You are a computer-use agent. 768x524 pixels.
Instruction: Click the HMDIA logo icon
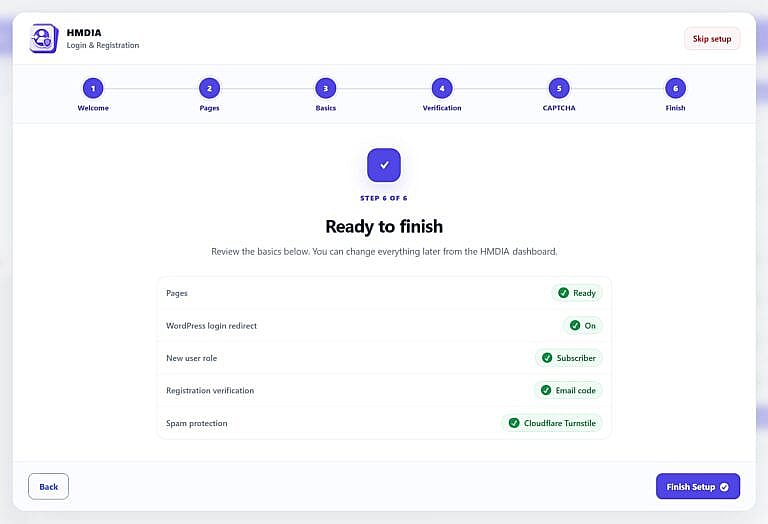[44, 39]
